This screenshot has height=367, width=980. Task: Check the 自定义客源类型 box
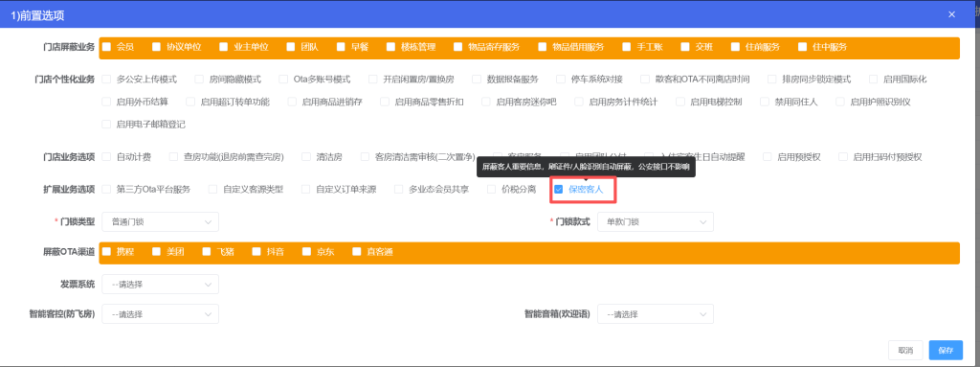212,189
